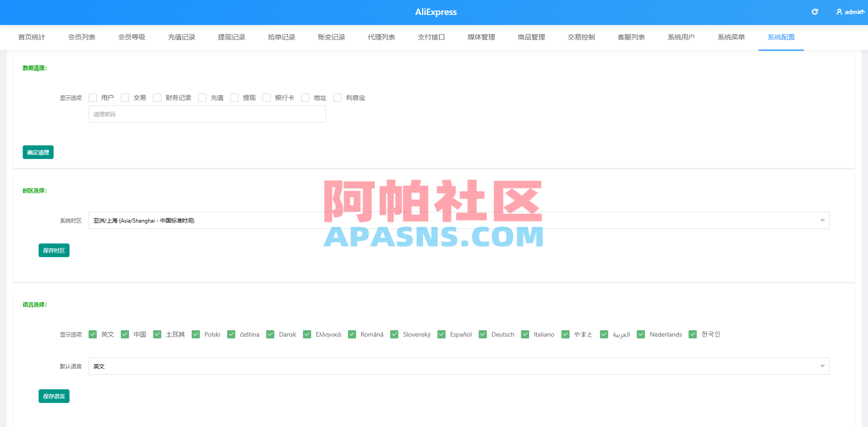
Task: Focus the 清理密码 input field
Action: point(207,114)
